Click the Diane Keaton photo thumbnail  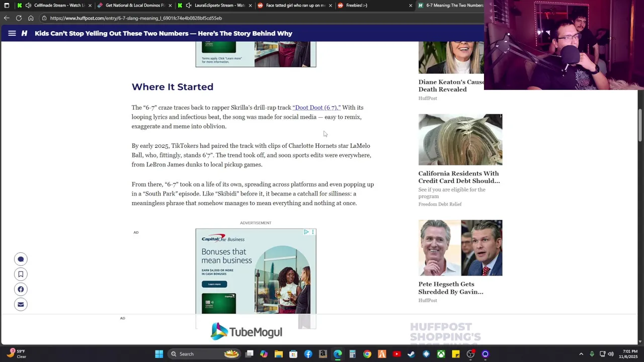pos(451,58)
